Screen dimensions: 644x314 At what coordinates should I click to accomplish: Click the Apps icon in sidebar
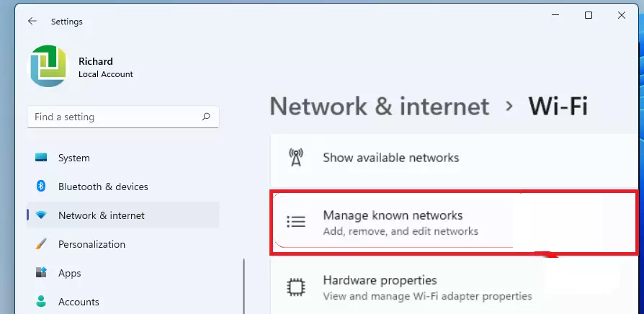point(41,272)
